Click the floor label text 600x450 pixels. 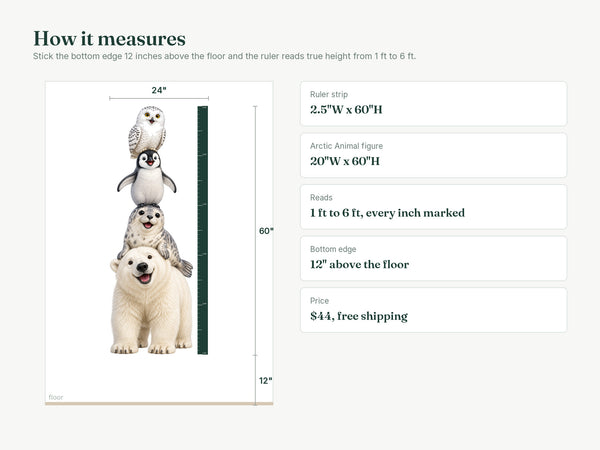tap(56, 397)
